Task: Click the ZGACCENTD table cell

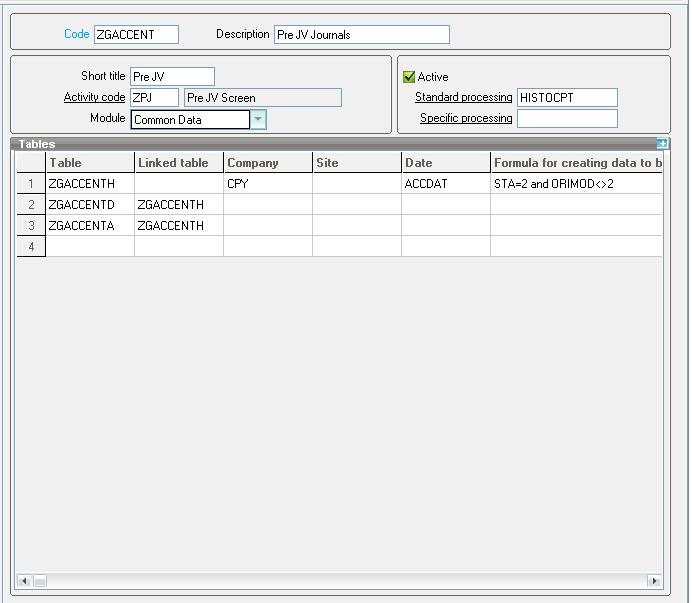Action: tap(90, 204)
